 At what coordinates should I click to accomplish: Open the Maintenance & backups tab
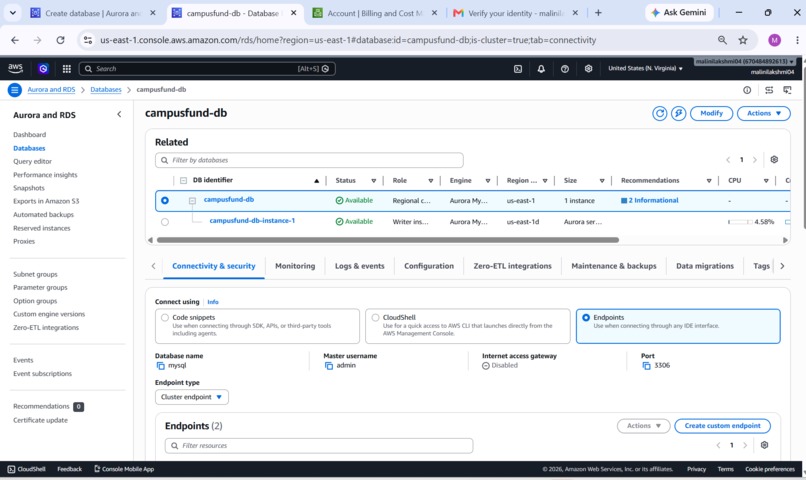(614, 266)
